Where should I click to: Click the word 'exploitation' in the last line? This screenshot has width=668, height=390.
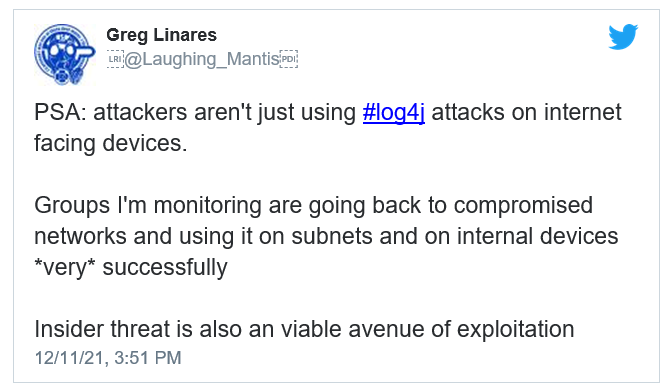(515, 330)
